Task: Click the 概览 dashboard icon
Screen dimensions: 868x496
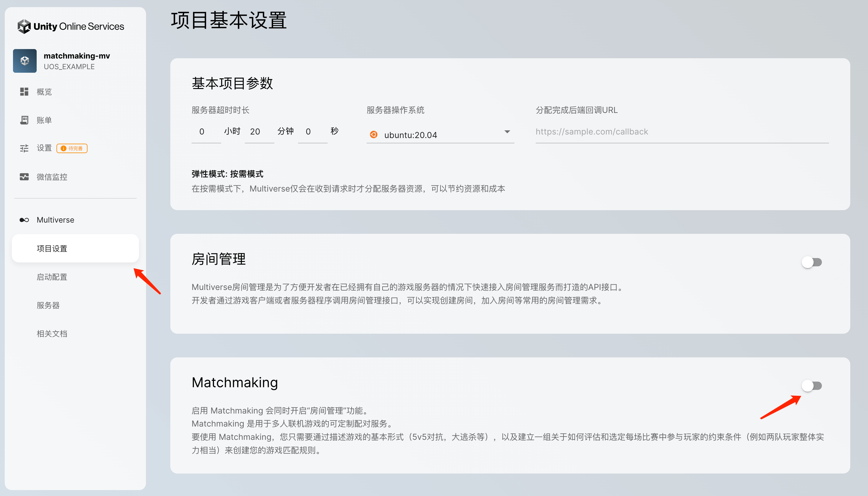Action: point(24,92)
